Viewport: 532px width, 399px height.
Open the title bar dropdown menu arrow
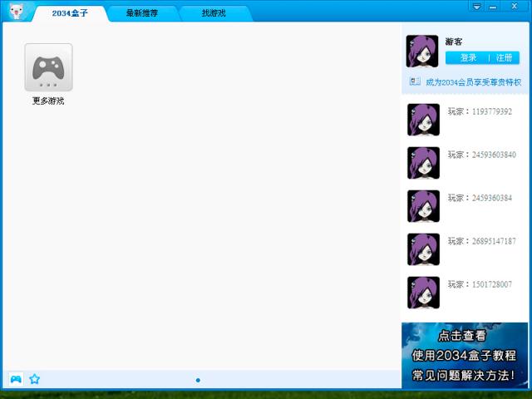476,7
